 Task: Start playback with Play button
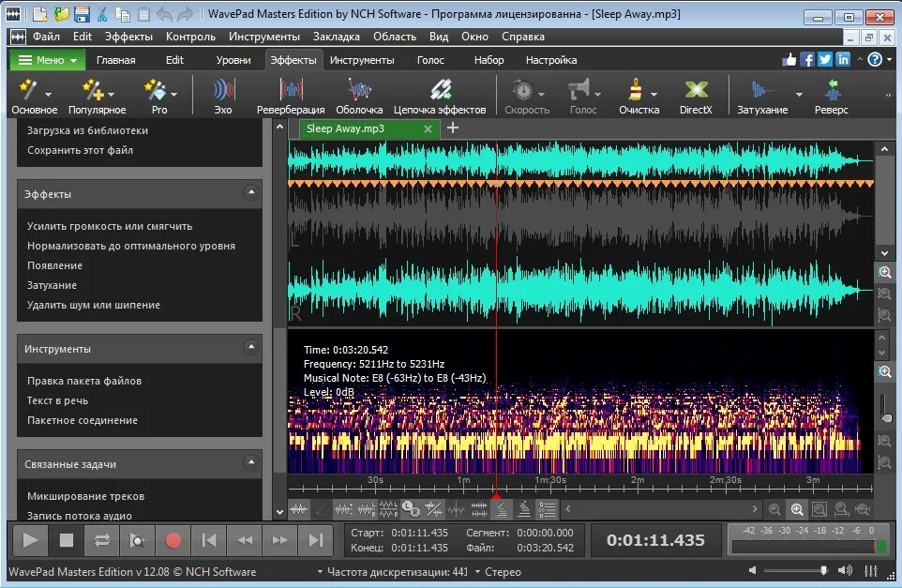pos(30,540)
